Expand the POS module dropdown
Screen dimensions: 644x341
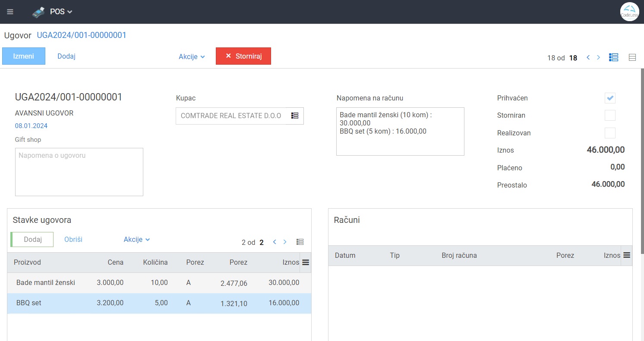point(61,12)
